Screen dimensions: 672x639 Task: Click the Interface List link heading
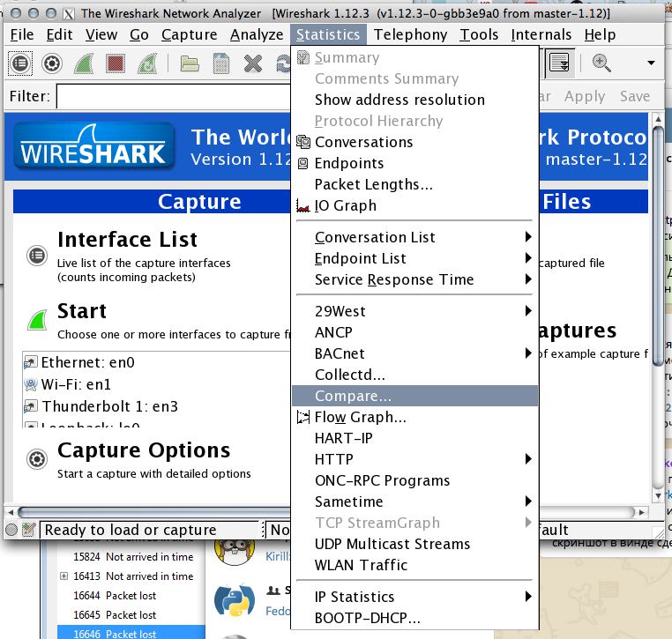[x=127, y=240]
